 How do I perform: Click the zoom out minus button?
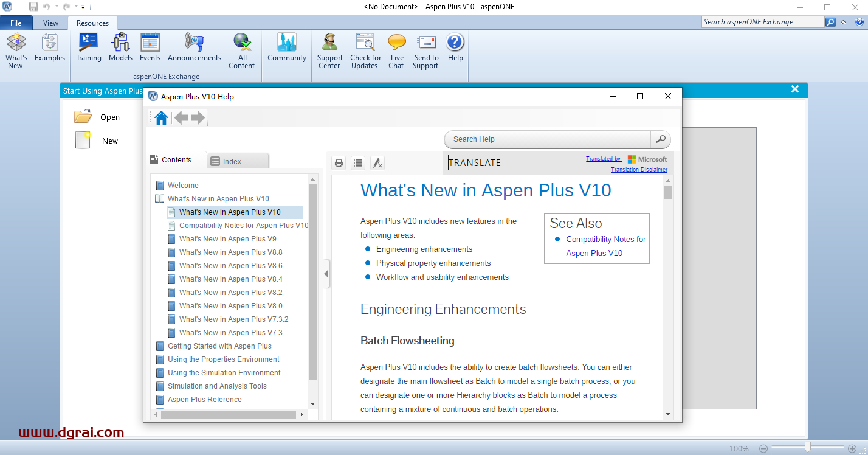(763, 448)
